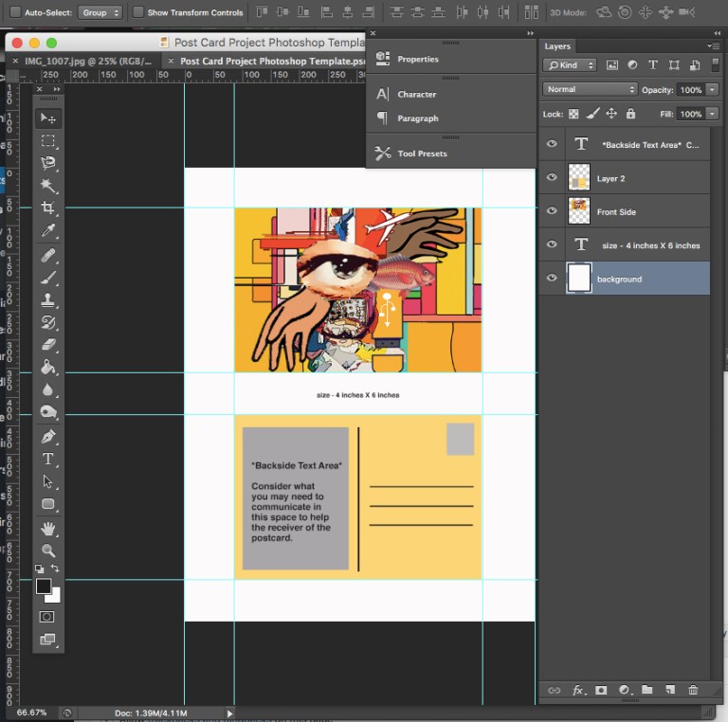Click the Layers panel tab

point(557,46)
